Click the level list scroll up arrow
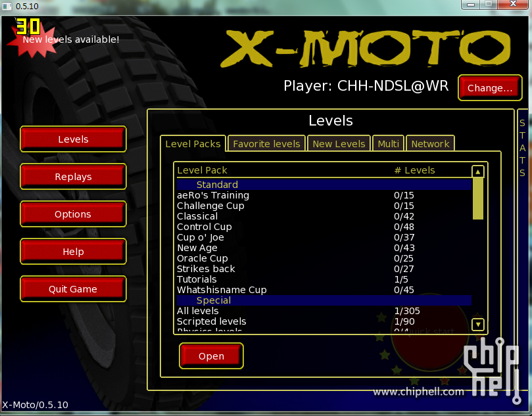 (x=477, y=172)
